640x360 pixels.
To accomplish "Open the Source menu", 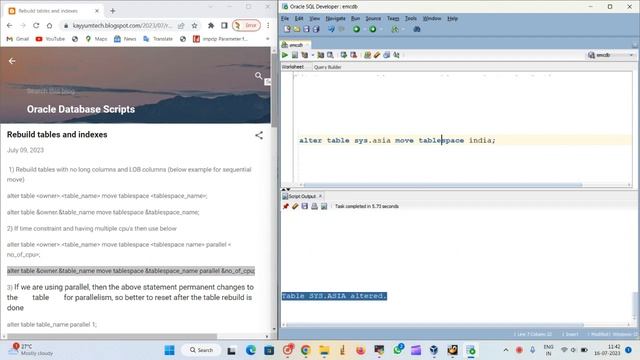I will pos(373,18).
